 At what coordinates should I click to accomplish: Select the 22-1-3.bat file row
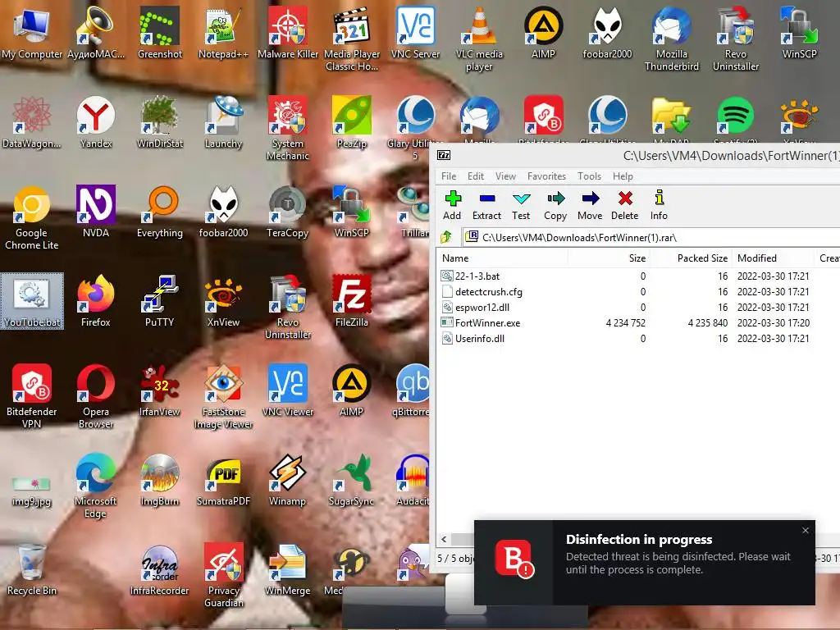[638, 276]
